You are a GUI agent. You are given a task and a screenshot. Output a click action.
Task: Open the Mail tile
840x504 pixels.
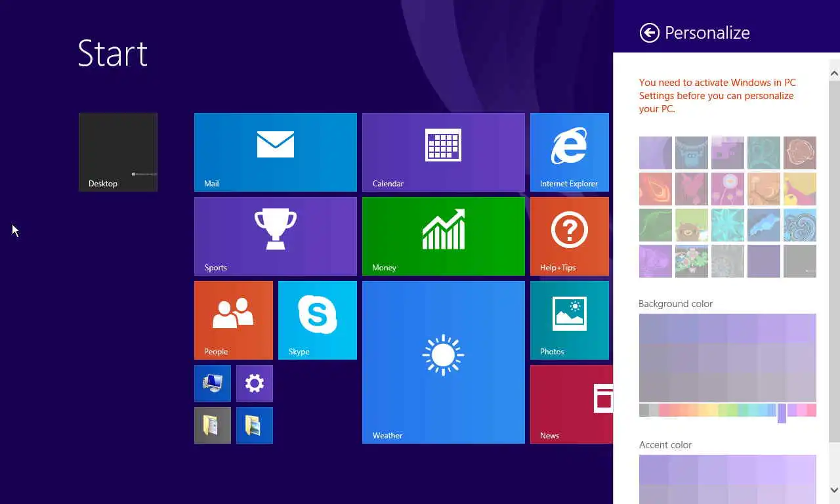(276, 152)
